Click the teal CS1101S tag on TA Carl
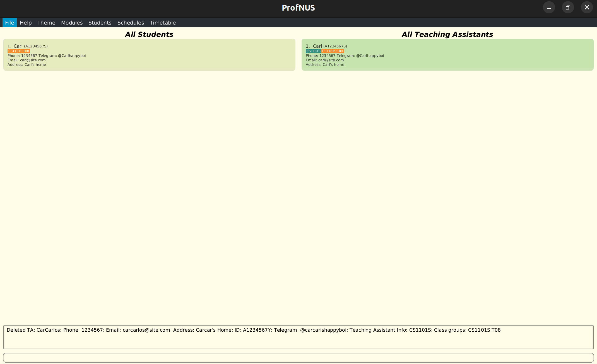Screen dimensions: 597x364 [313, 51]
